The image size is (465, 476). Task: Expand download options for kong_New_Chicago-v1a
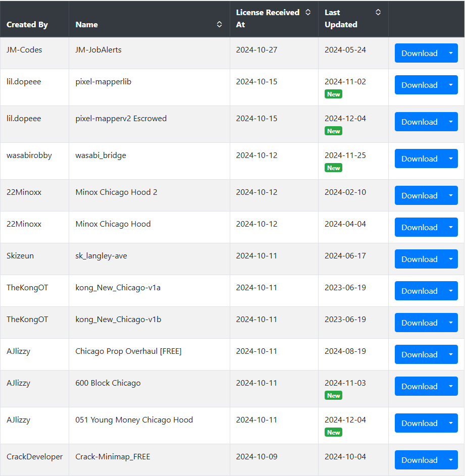451,291
